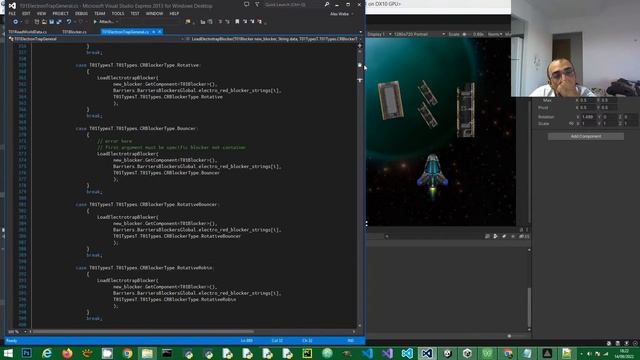Click the volume icon in system tray
Screen dimensions: 640x360
click(589, 354)
